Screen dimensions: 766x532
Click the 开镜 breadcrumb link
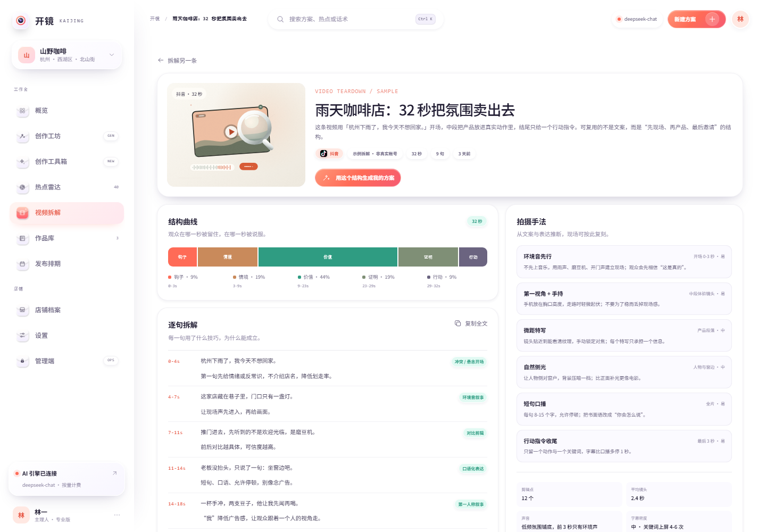click(155, 19)
